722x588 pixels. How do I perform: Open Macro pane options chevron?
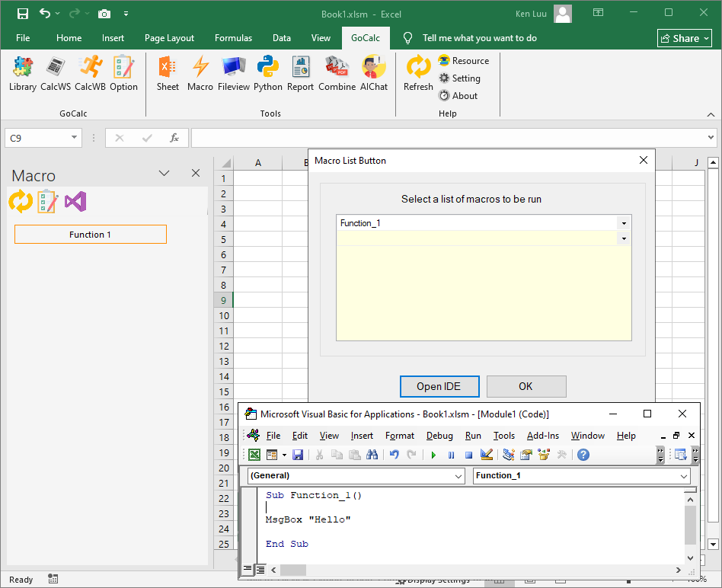tap(164, 173)
